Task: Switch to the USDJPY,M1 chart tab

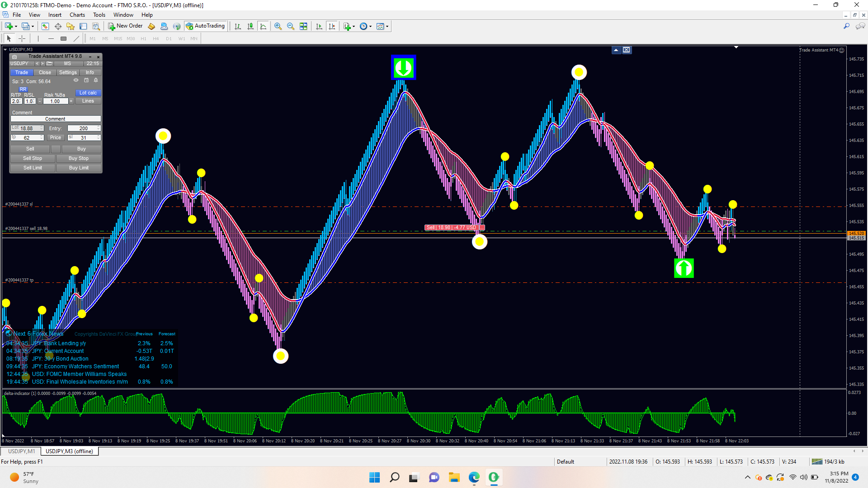Action: coord(21,451)
